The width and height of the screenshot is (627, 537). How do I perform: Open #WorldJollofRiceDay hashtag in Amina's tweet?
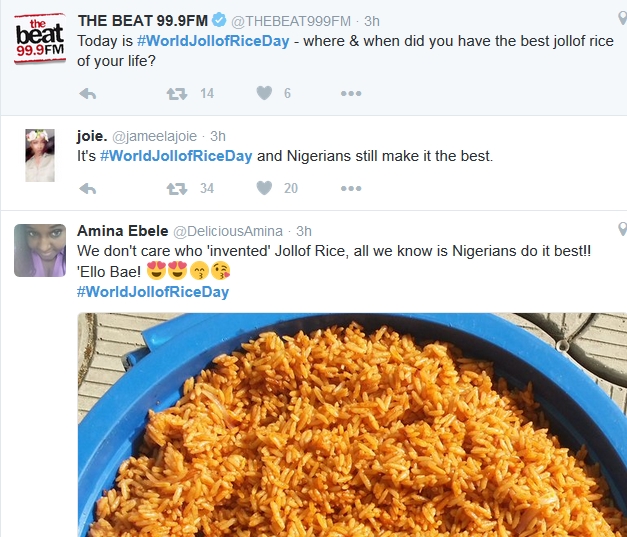pyautogui.click(x=152, y=292)
